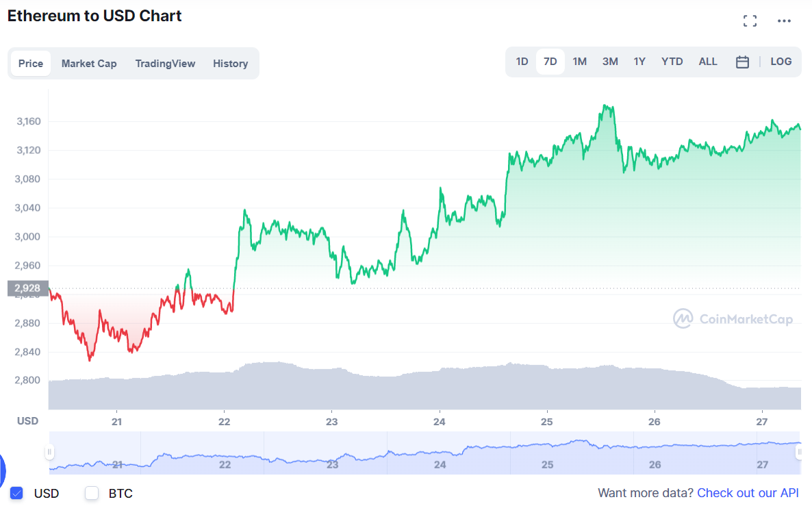The height and width of the screenshot is (517, 812).
Task: Select the History tab
Action: pos(230,64)
